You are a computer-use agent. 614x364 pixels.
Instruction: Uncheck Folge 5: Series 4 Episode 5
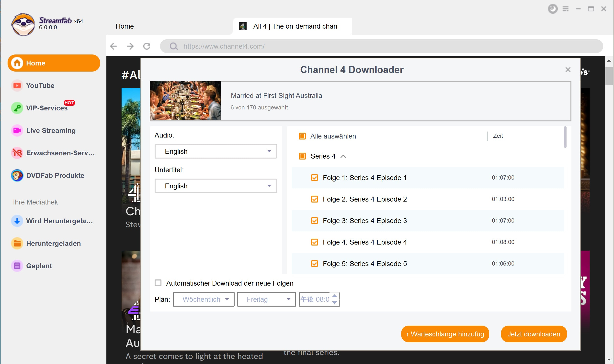pyautogui.click(x=315, y=264)
